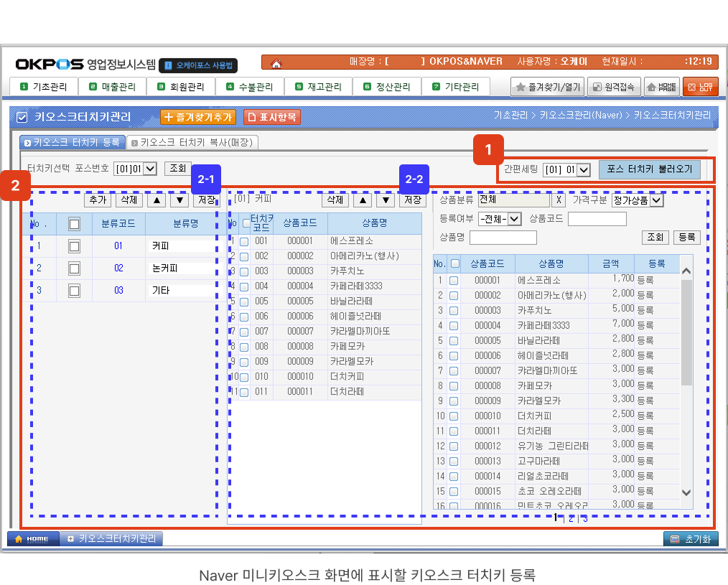Click the home icon in orange header bar

point(276,62)
